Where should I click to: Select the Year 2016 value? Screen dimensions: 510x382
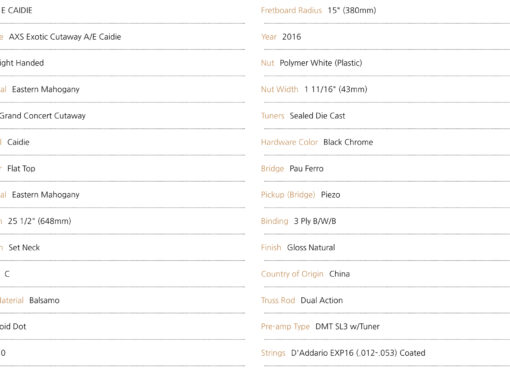tap(291, 37)
